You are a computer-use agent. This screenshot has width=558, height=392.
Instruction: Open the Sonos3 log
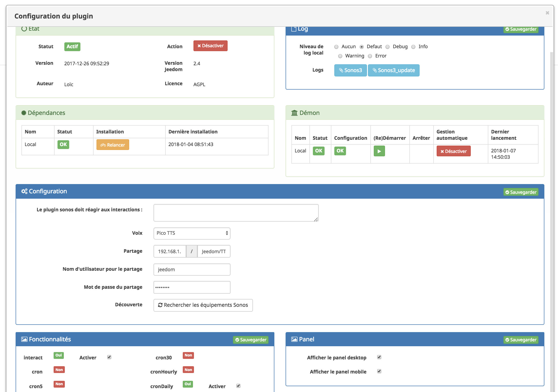pyautogui.click(x=350, y=70)
